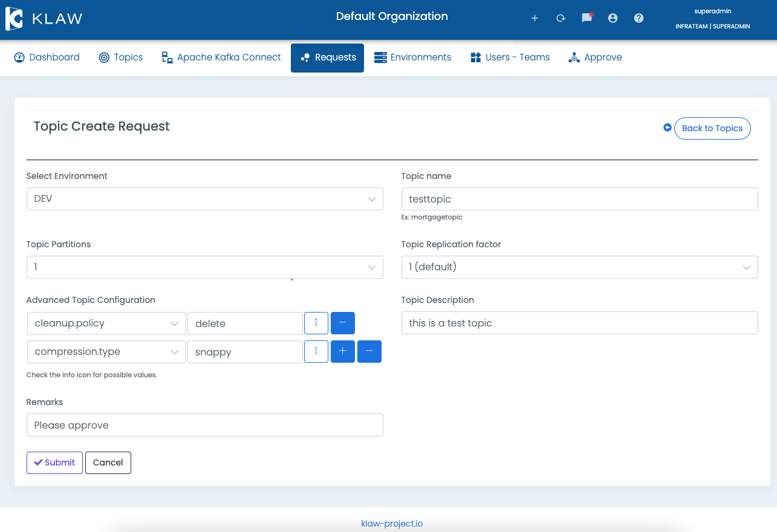The image size is (777, 532).
Task: Go to the Topics tab
Action: [121, 57]
